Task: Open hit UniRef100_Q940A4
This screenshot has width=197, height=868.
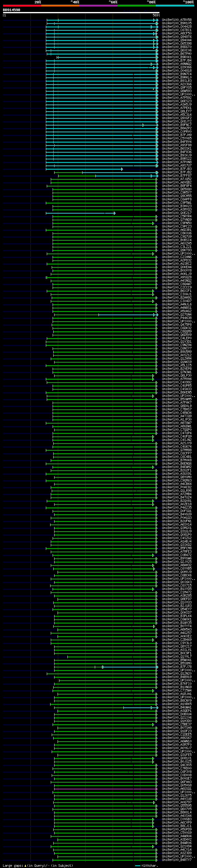Action: click(177, 40)
